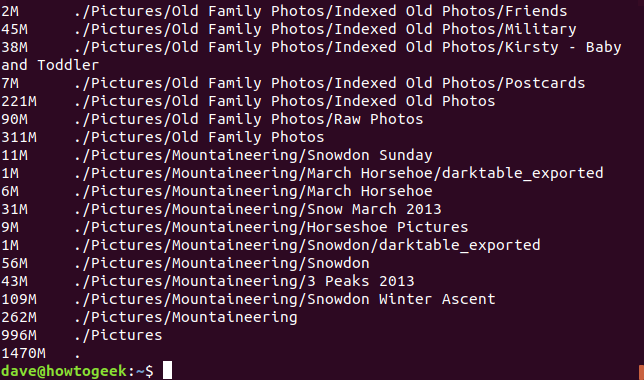Click the Snowdon/darktable_exported path
644x380 pixels.
pos(307,245)
